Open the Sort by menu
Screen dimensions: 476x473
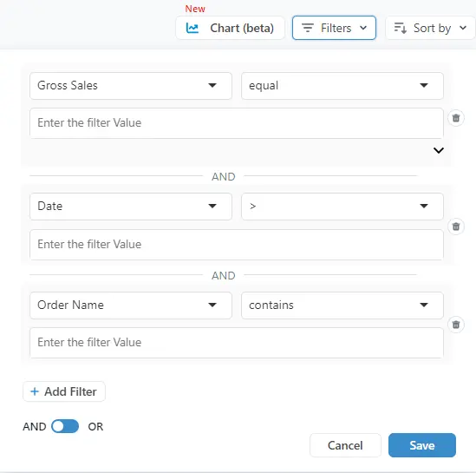(430, 28)
